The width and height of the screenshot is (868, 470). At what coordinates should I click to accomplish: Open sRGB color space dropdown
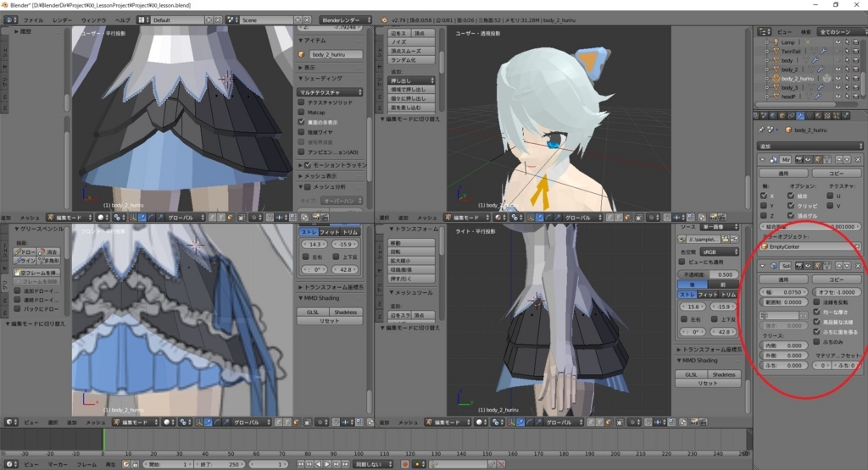(x=720, y=252)
